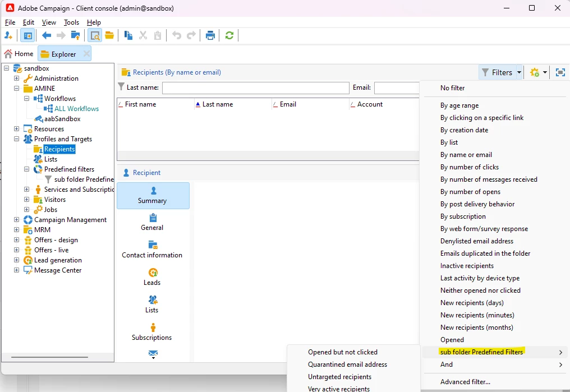Click the yellow gear actions icon
Image resolution: width=570 pixels, height=392 pixels.
point(535,72)
